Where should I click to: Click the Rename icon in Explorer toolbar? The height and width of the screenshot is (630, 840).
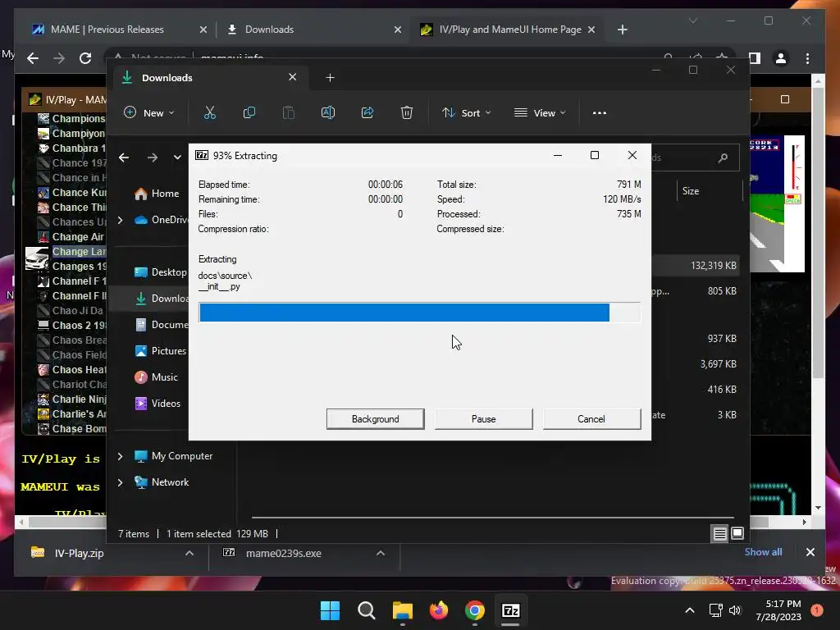[328, 112]
